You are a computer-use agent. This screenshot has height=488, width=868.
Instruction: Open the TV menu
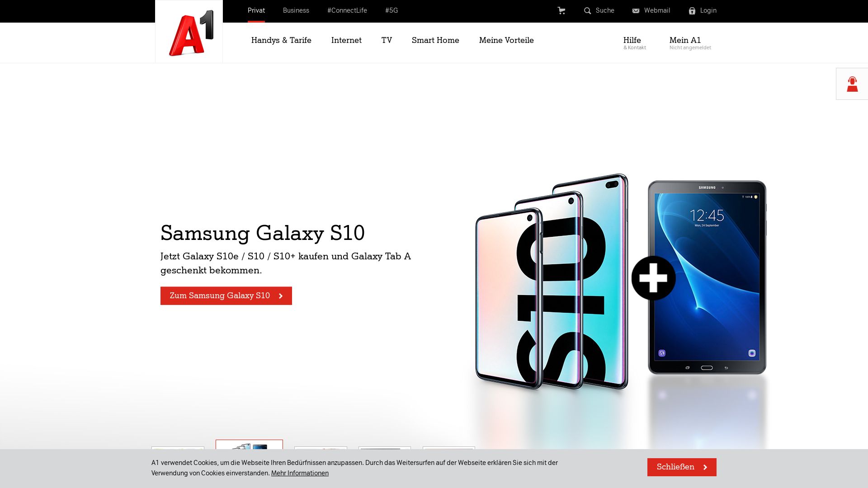pos(387,40)
